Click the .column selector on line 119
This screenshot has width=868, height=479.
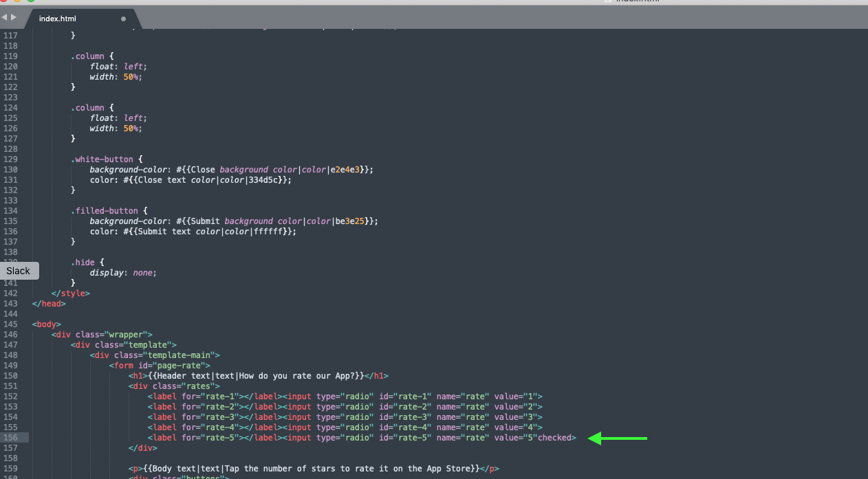[87, 56]
